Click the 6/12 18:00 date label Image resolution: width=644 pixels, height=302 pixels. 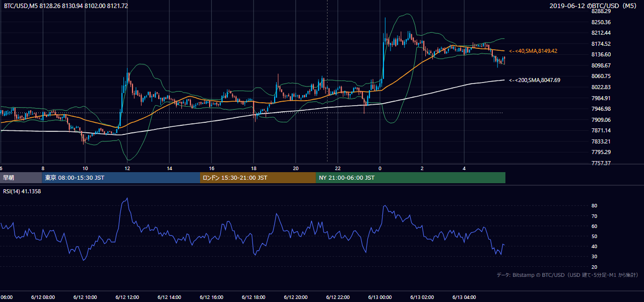[x=253, y=297]
